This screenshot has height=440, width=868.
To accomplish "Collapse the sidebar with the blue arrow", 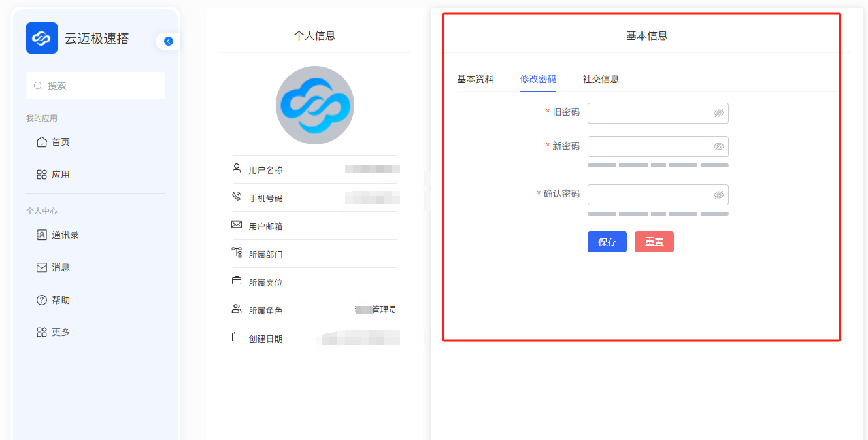I will click(x=169, y=41).
